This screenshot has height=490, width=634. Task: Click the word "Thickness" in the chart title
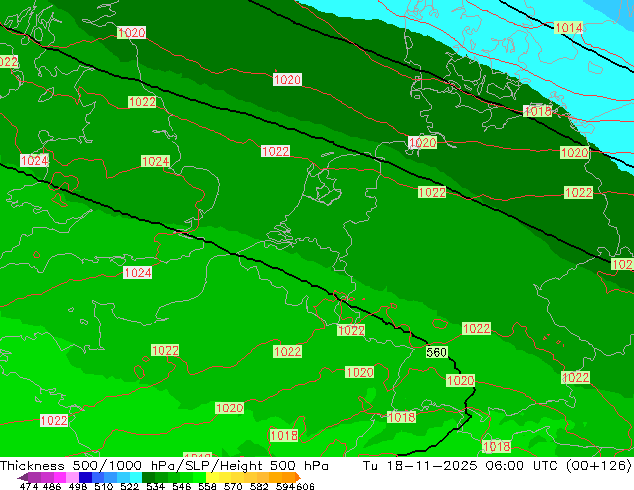click(x=32, y=466)
